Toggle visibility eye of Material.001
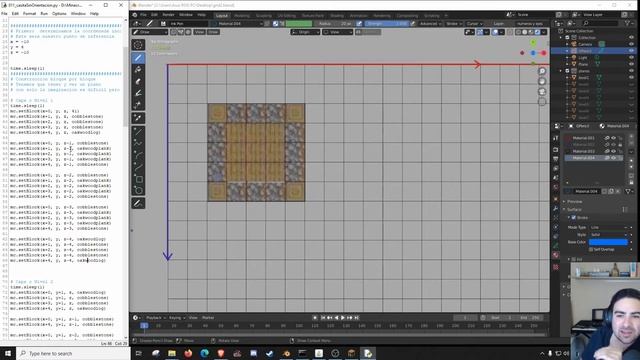 coord(613,138)
